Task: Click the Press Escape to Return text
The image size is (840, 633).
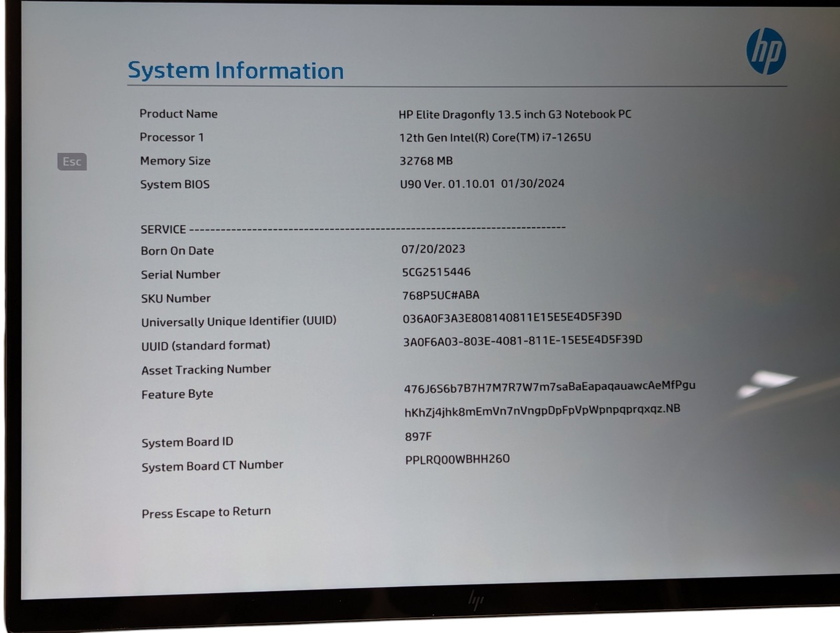Action: coord(206,512)
